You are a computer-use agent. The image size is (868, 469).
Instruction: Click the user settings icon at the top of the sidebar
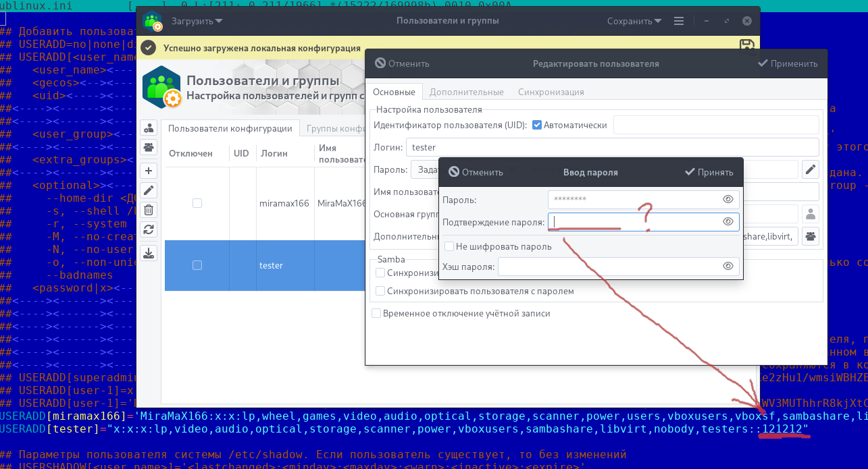coord(149,128)
